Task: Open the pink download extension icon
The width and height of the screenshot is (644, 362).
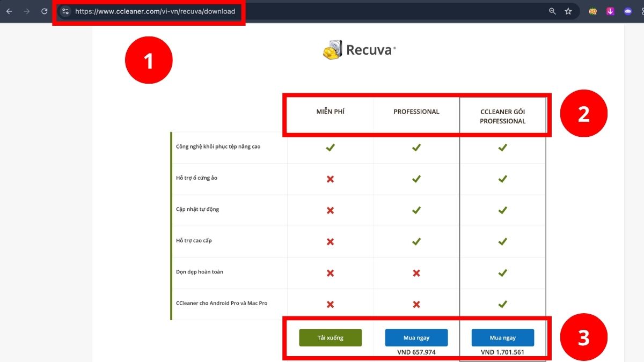Action: [610, 11]
